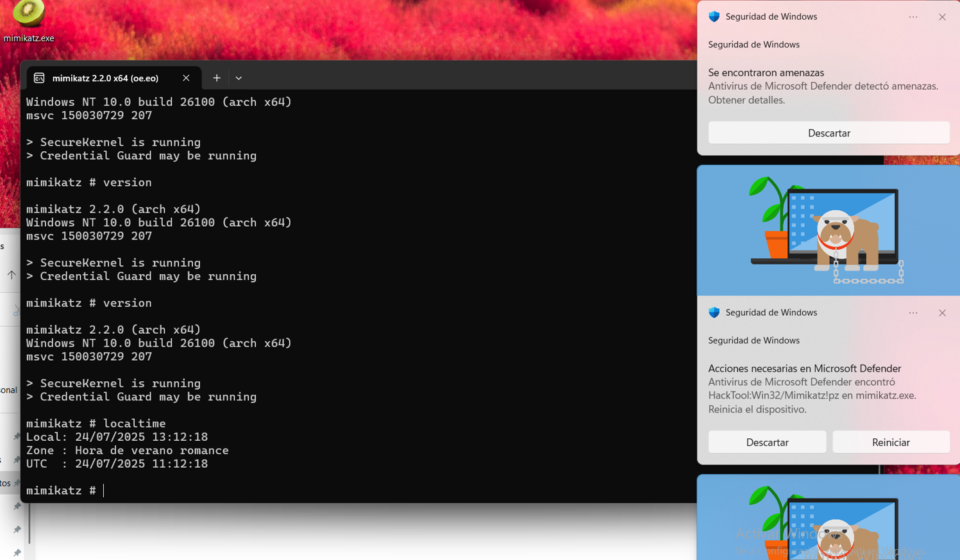Image resolution: width=960 pixels, height=560 pixels.
Task: Click the 'HackTool:Win32/Mimikatz!pz en mimikatz.exe' text
Action: [812, 395]
